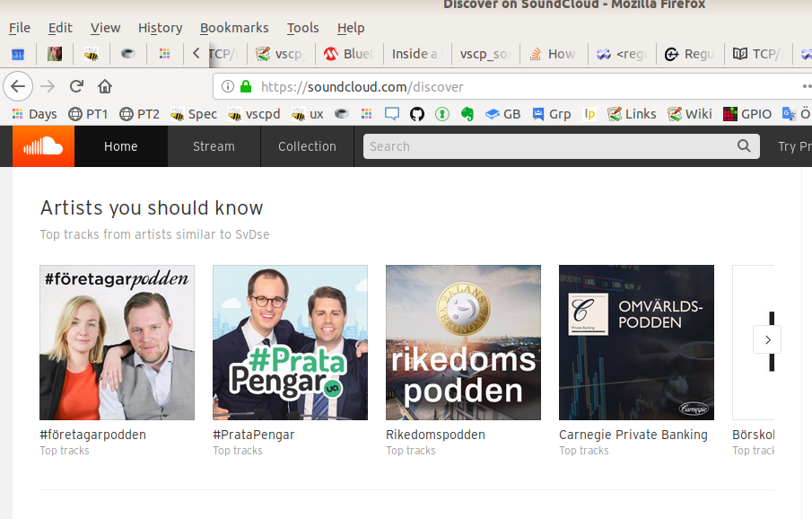Click the #företagarpodden artist name link
812x519 pixels.
click(93, 435)
